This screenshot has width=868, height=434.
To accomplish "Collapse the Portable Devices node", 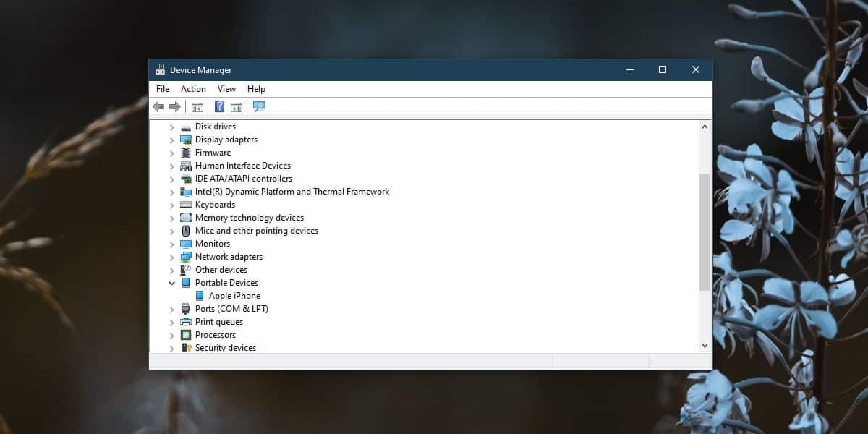I will 171,283.
